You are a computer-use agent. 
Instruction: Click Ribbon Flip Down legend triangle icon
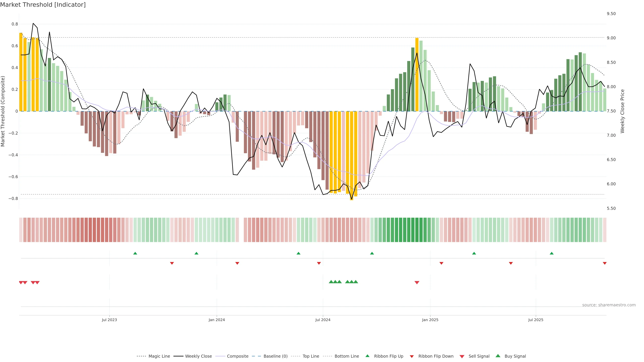tap(412, 356)
